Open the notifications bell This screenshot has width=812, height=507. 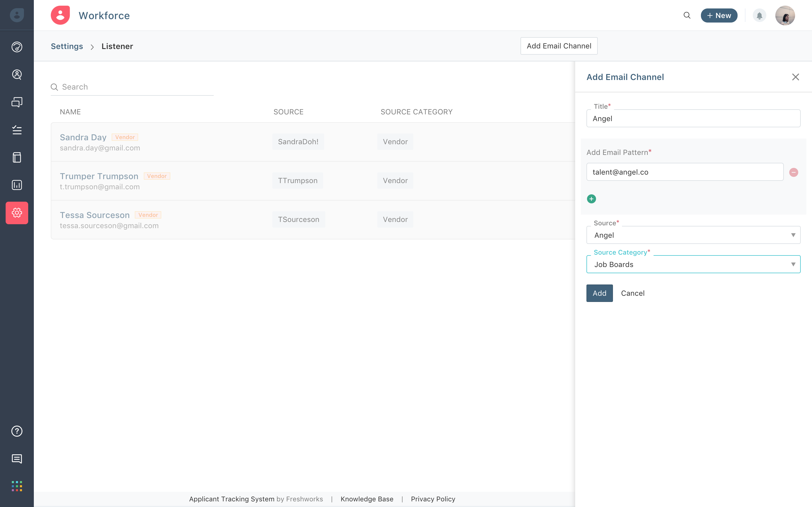[x=760, y=15]
